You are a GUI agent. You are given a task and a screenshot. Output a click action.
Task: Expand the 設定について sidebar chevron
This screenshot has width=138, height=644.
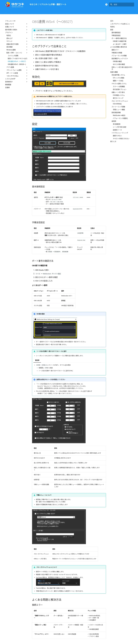[x=27, y=24]
